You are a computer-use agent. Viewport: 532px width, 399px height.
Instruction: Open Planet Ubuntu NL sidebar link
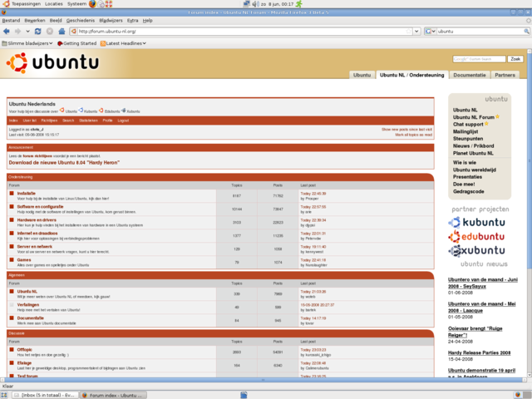pyautogui.click(x=473, y=153)
